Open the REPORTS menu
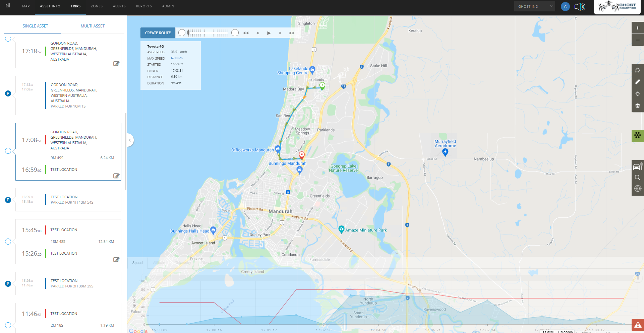 tap(144, 6)
